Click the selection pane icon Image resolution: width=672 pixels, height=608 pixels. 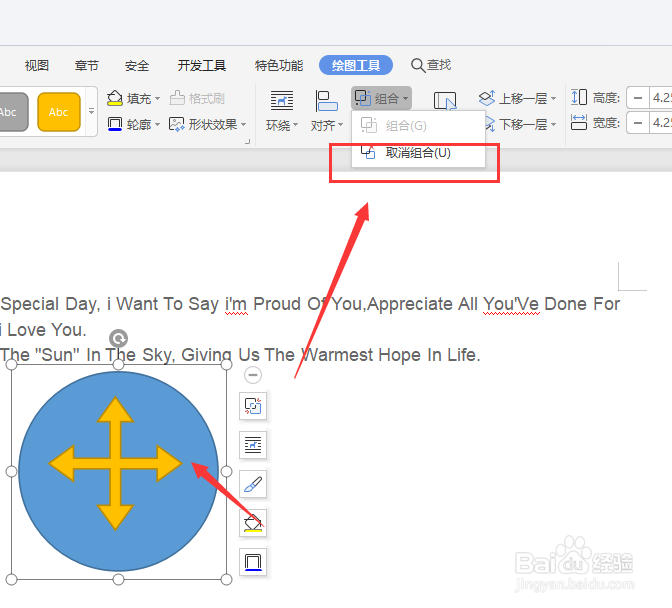(x=445, y=101)
